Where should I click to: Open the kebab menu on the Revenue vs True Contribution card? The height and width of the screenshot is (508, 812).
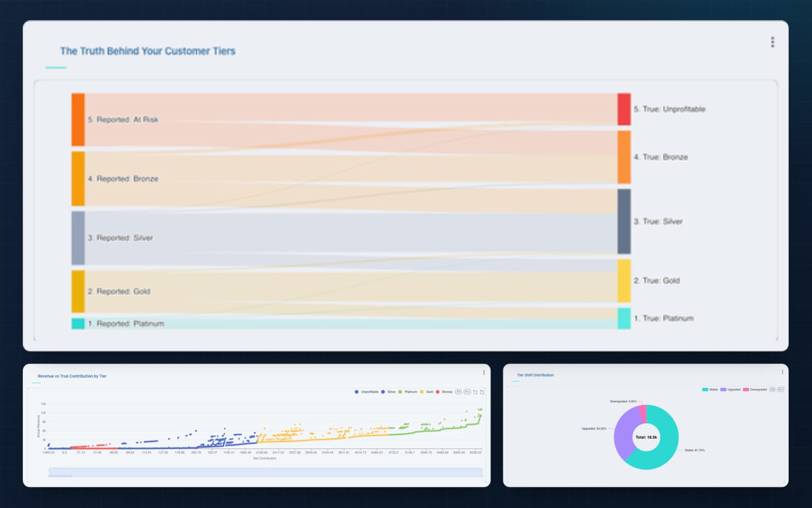click(x=484, y=372)
